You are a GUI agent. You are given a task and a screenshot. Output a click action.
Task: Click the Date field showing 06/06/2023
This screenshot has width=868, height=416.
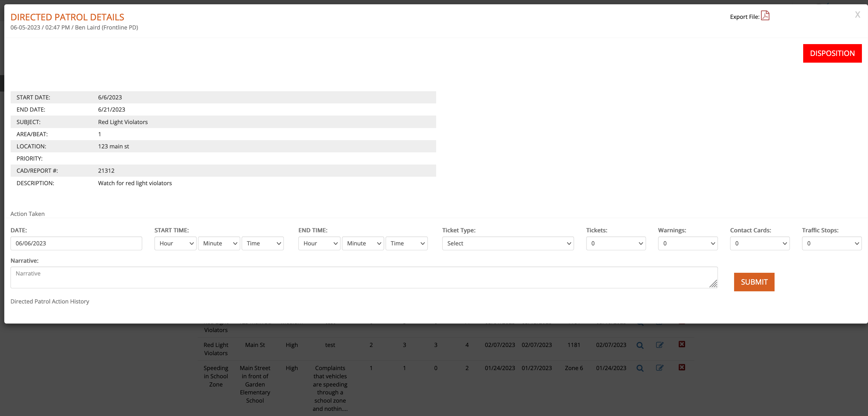pos(76,243)
